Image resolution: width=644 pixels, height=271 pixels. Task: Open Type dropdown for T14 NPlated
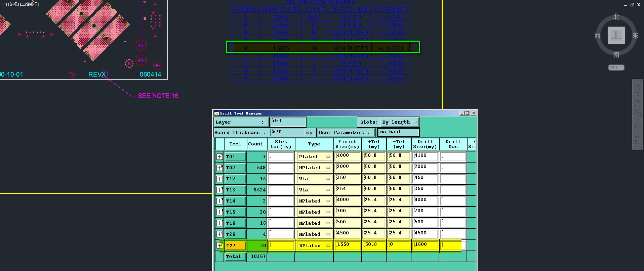[314, 201]
